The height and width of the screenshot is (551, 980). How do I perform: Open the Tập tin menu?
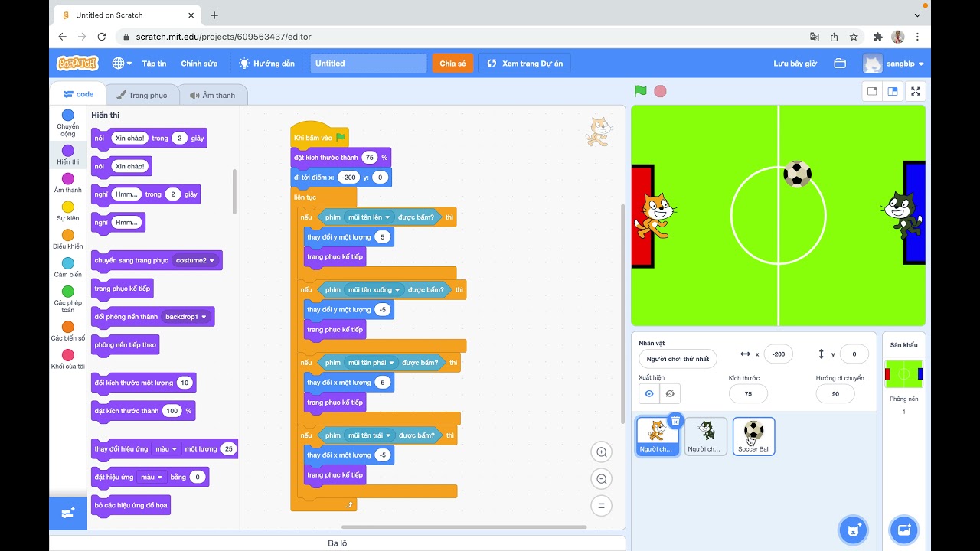(154, 64)
